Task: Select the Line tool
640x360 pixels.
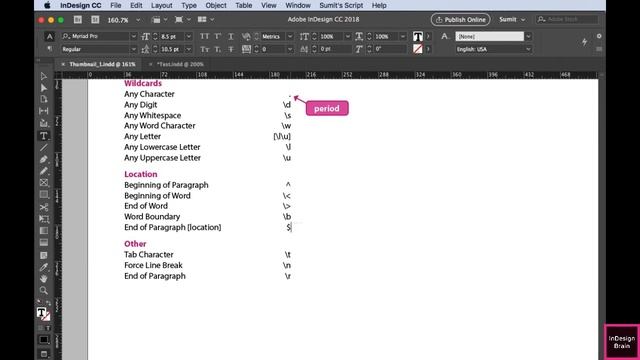Action: coord(44,147)
